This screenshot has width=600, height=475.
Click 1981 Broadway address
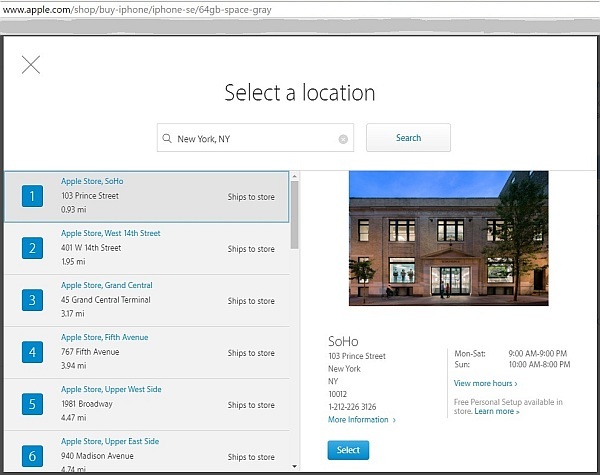(87, 404)
